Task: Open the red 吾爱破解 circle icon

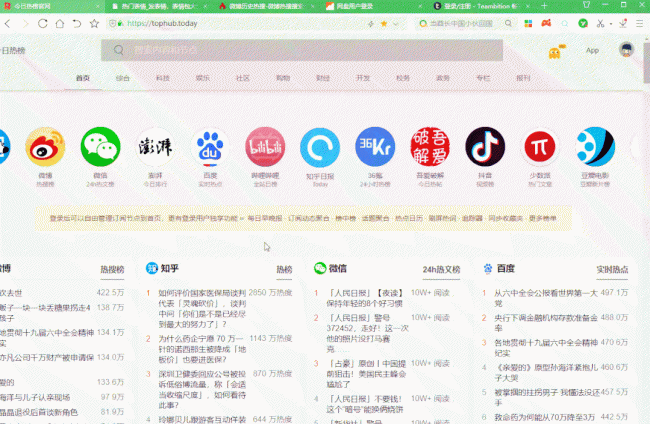Action: [x=430, y=147]
